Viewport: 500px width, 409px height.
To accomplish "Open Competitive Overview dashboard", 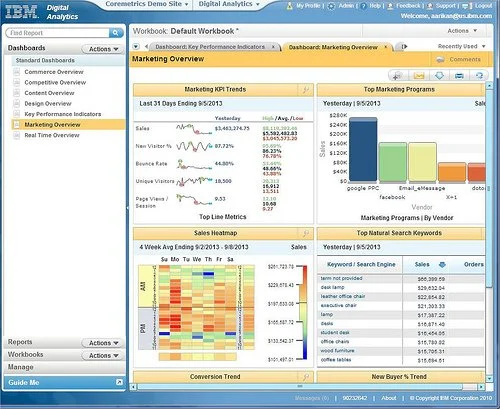I will tap(55, 82).
